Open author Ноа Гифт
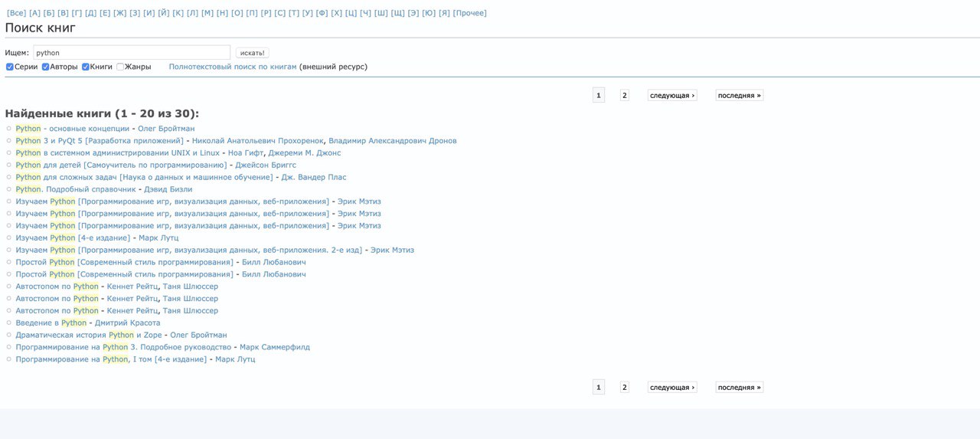This screenshot has height=439, width=980. click(246, 153)
